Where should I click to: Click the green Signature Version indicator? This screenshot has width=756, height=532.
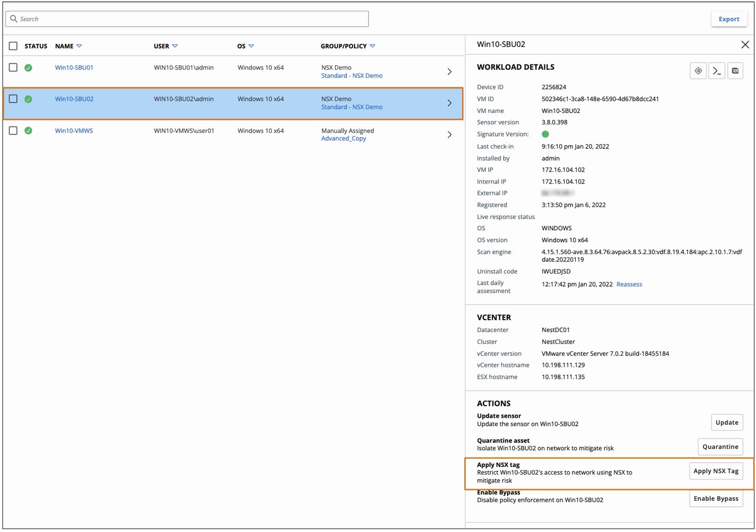point(545,134)
